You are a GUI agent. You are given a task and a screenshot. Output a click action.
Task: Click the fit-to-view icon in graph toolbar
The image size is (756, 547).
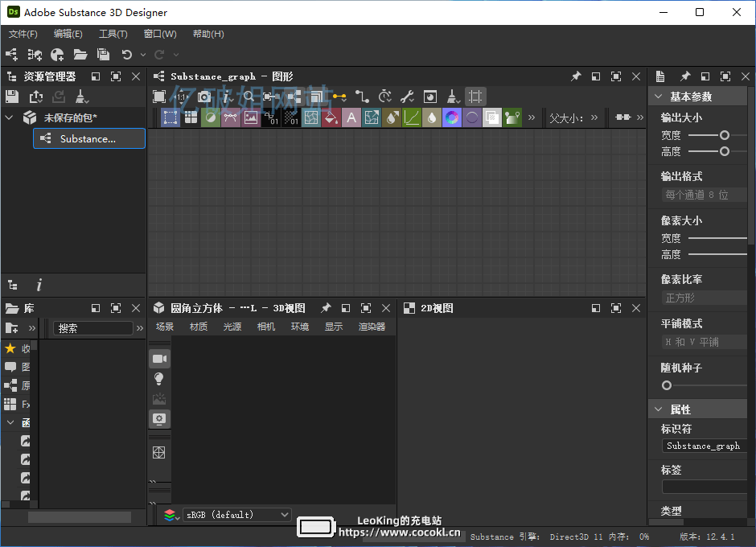159,97
